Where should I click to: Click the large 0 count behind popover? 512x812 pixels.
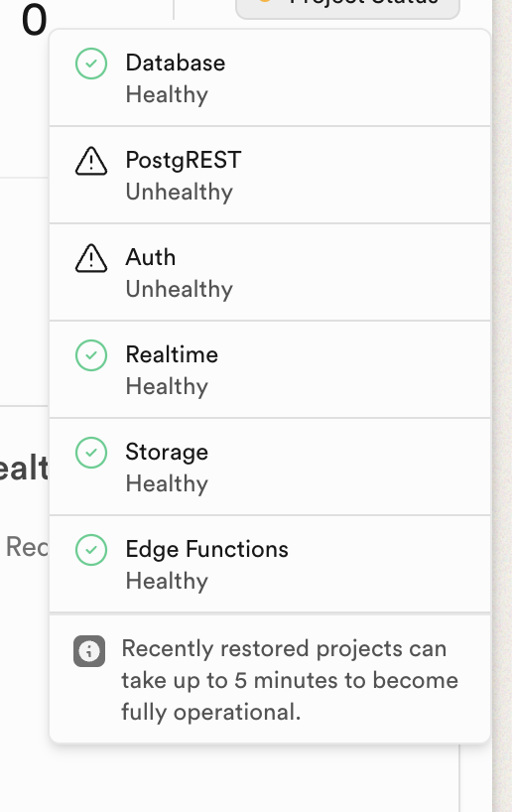(34, 21)
